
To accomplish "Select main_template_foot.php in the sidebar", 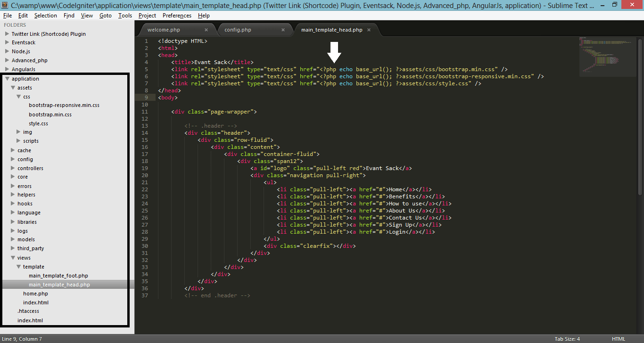I will tap(58, 276).
